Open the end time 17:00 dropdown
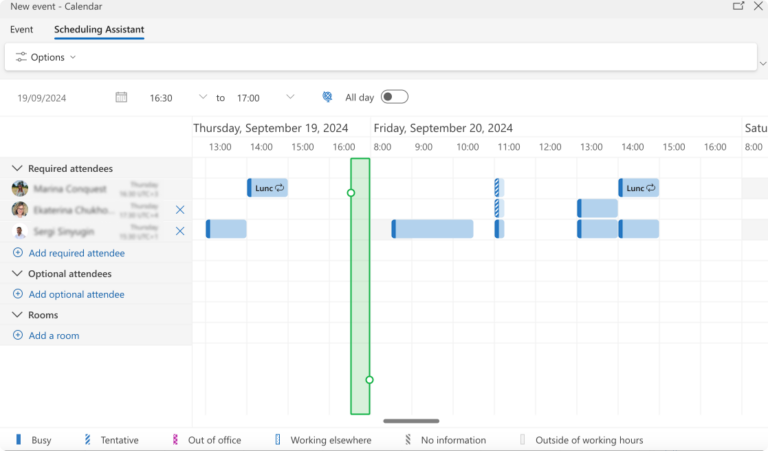 coord(290,97)
